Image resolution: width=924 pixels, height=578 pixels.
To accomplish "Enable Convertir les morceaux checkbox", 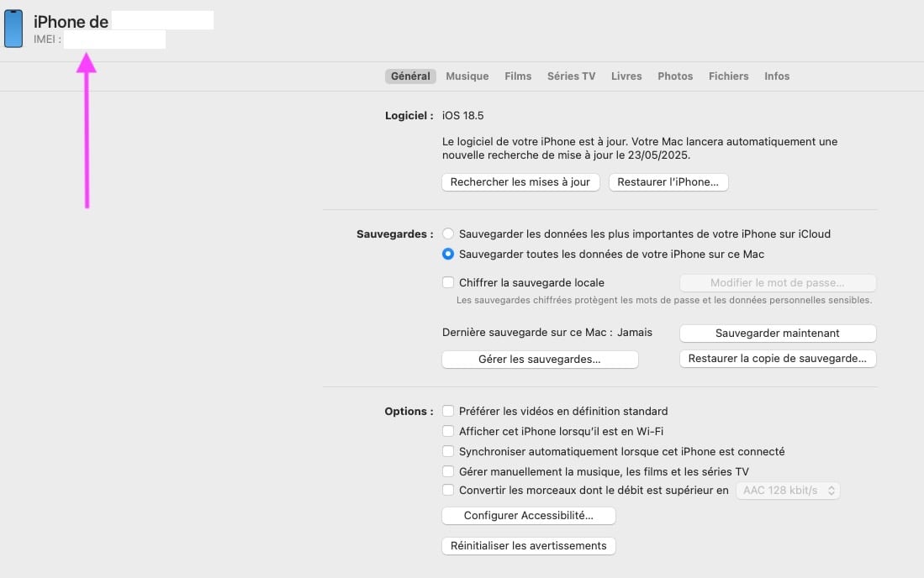I will 448,490.
